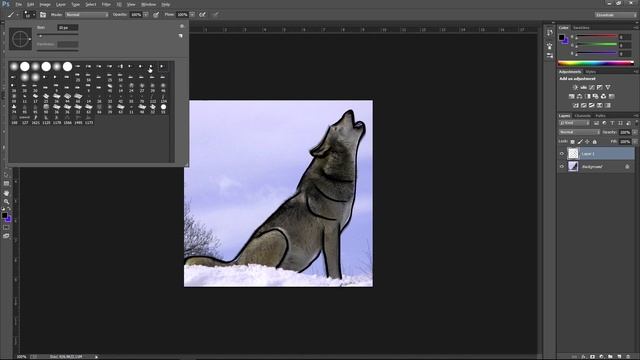Add a Hue/Saturation adjustment
This screenshot has height=360, width=640.
571,96
